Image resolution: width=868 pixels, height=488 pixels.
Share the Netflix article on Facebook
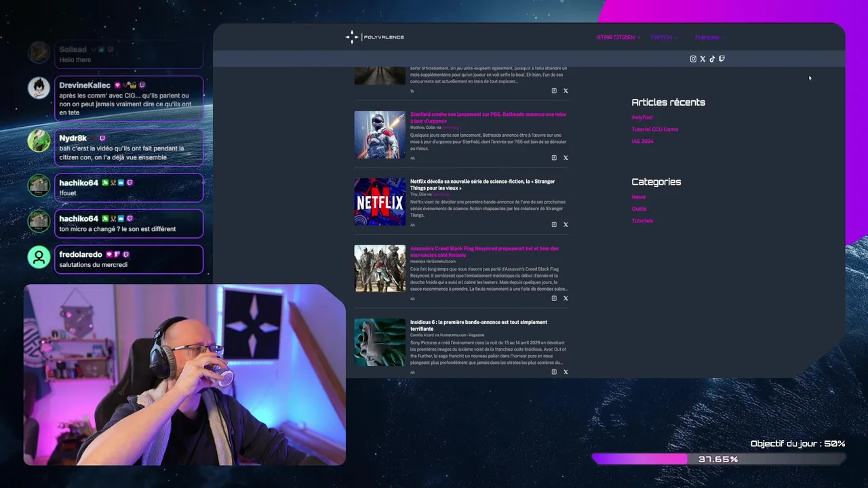(554, 224)
